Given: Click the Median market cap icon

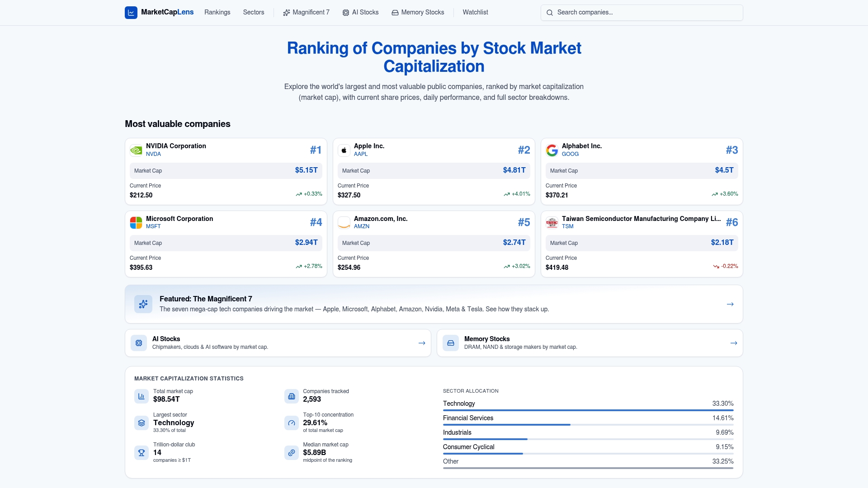Looking at the screenshot, I should 292,453.
